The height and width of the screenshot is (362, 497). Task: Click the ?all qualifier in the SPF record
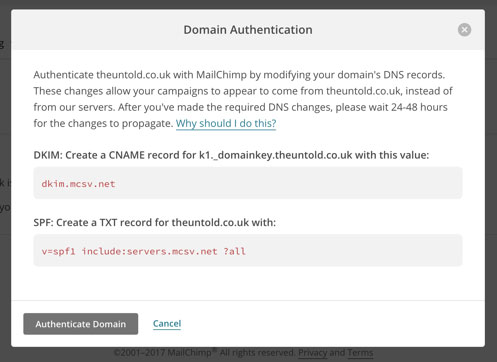[234, 251]
